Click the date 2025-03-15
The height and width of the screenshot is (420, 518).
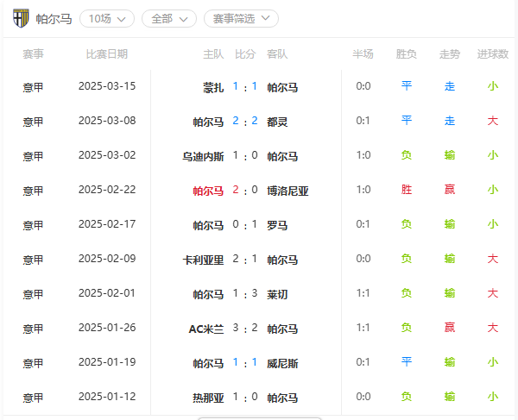pos(107,86)
